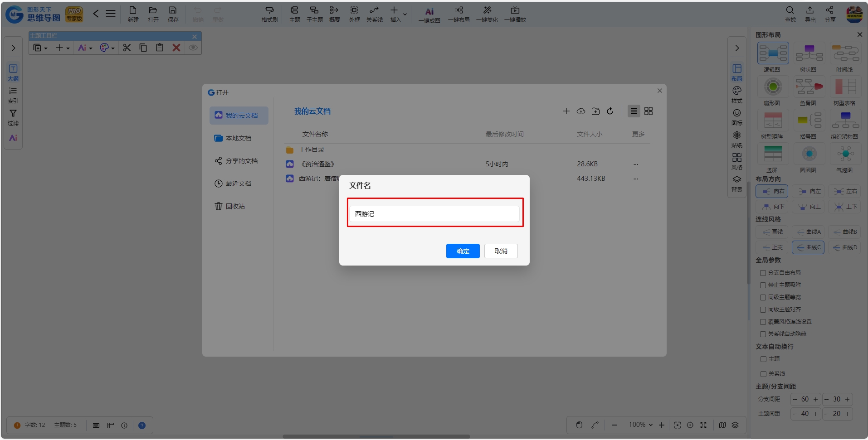Enable 覆盖风格连线设置 checkbox
The image size is (868, 440).
763,322
